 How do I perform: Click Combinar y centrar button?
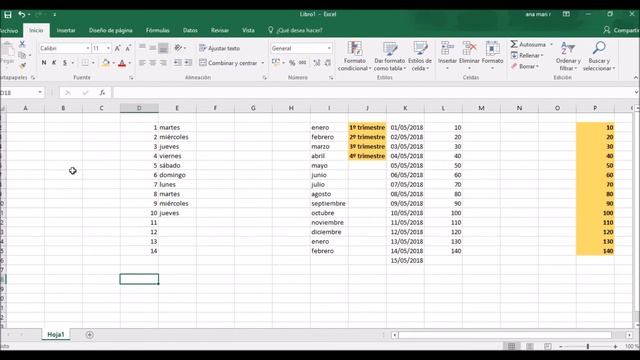228,63
